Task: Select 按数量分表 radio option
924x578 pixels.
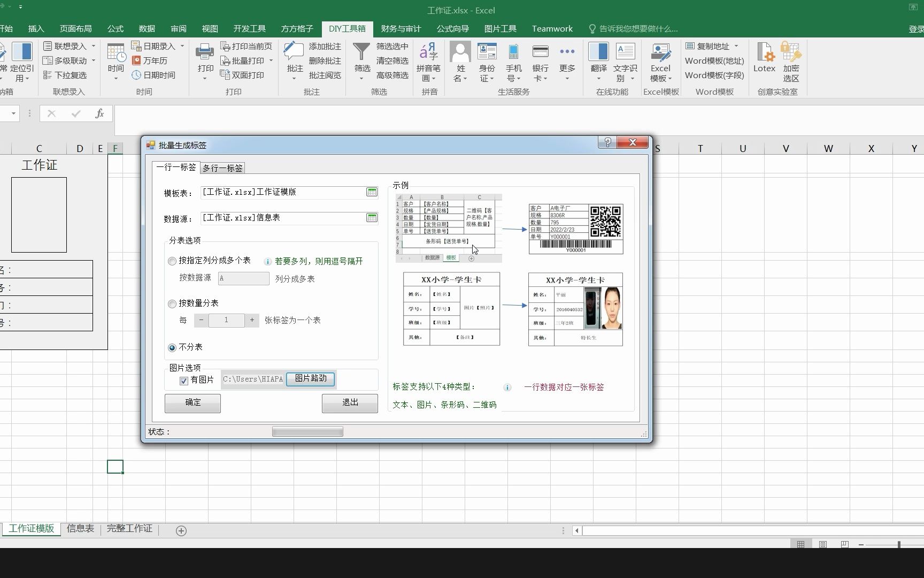Action: (172, 304)
